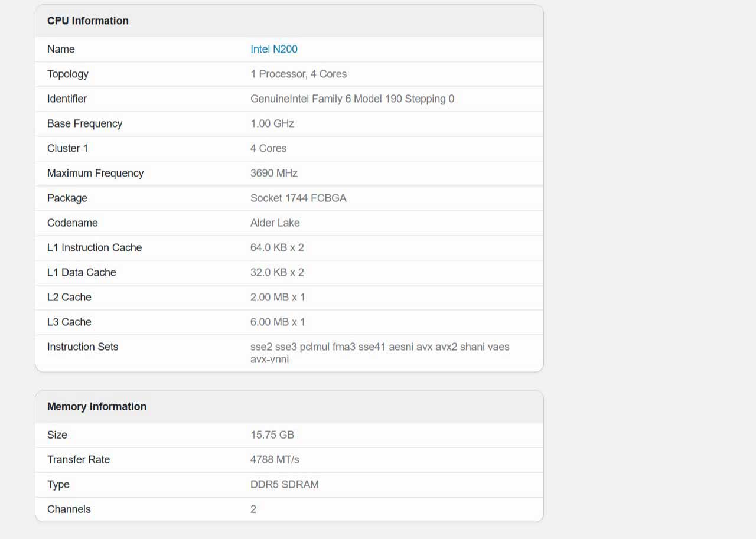
Task: Select the '4788 MT/s' transfer rate value
Action: coord(275,459)
